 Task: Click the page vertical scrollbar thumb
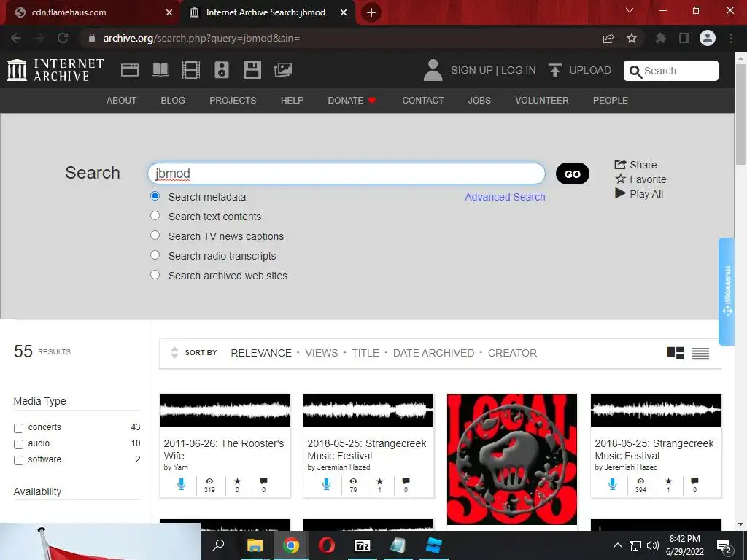(x=740, y=114)
